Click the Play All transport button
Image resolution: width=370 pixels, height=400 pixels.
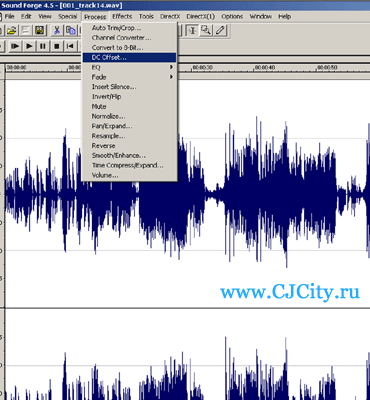click(15, 46)
